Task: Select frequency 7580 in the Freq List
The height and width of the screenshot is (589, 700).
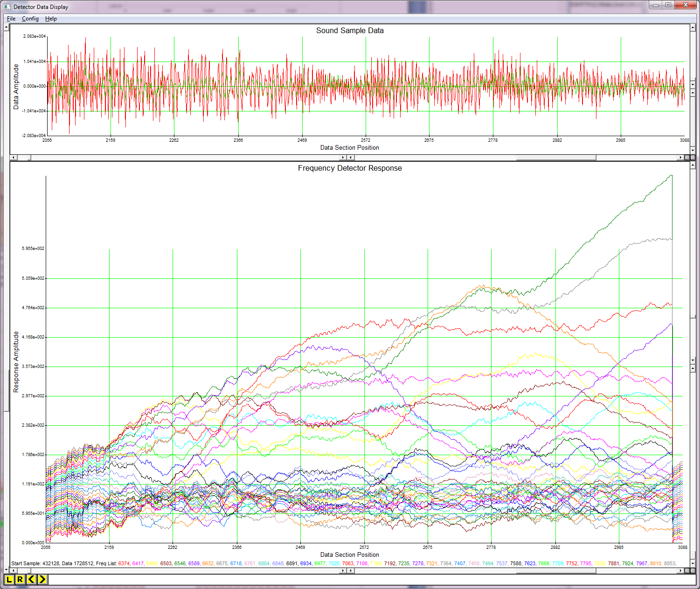Action: click(x=516, y=563)
